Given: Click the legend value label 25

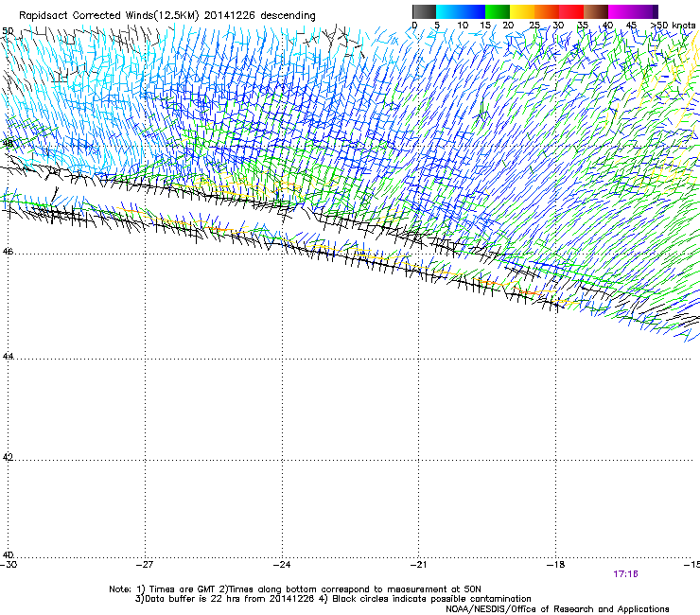Looking at the screenshot, I should 534,26.
